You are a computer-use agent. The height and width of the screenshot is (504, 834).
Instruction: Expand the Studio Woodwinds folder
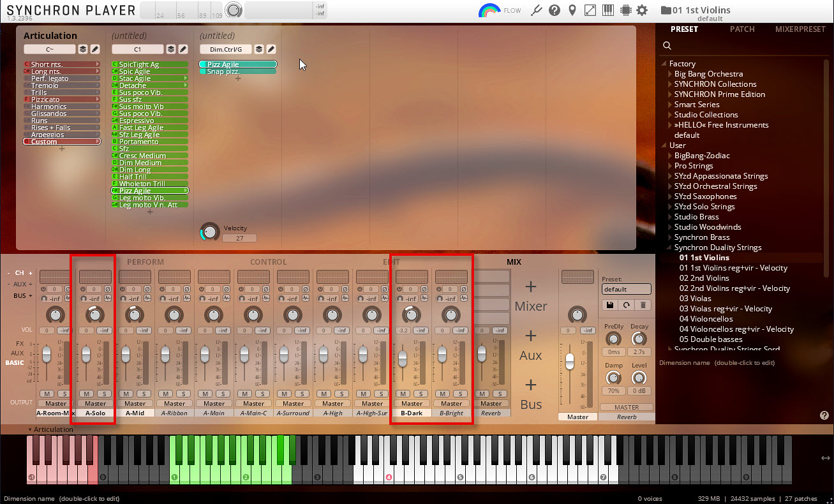(670, 227)
